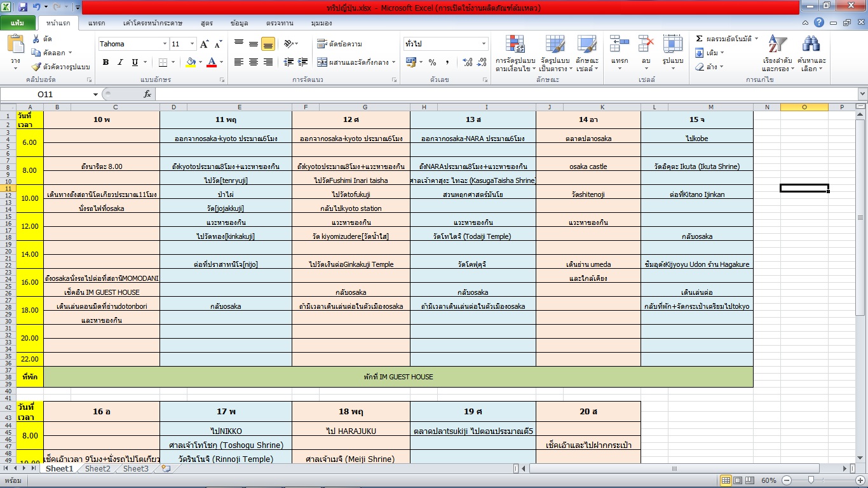Open the number format (ทั่วไป) dropdown
868x488 pixels.
tap(484, 44)
